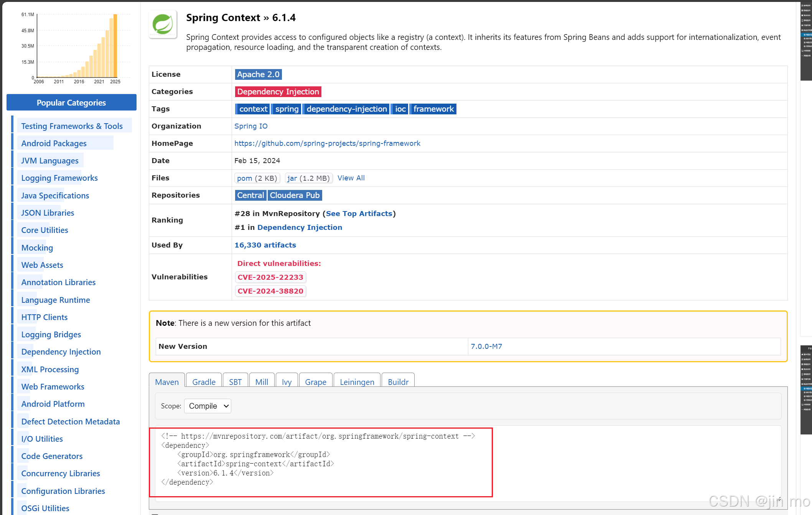Open CVE-2024-38820 vulnerability details
This screenshot has height=515, width=812.
(270, 291)
